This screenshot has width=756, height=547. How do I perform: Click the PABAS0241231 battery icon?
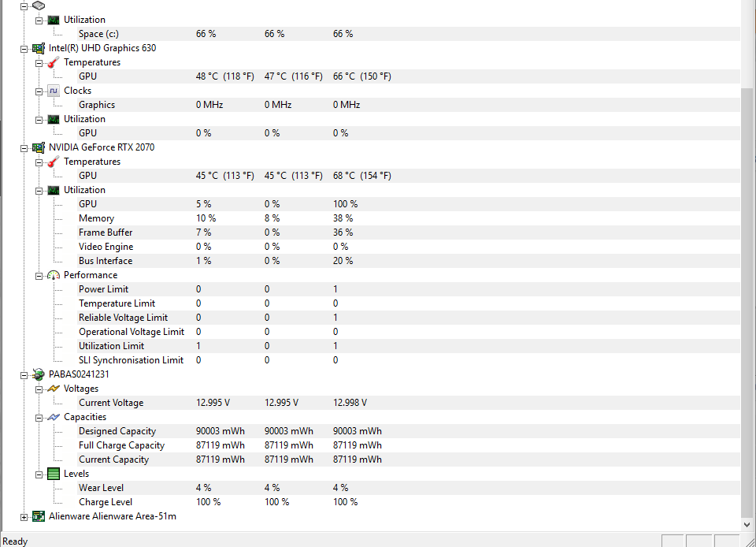[x=39, y=374]
